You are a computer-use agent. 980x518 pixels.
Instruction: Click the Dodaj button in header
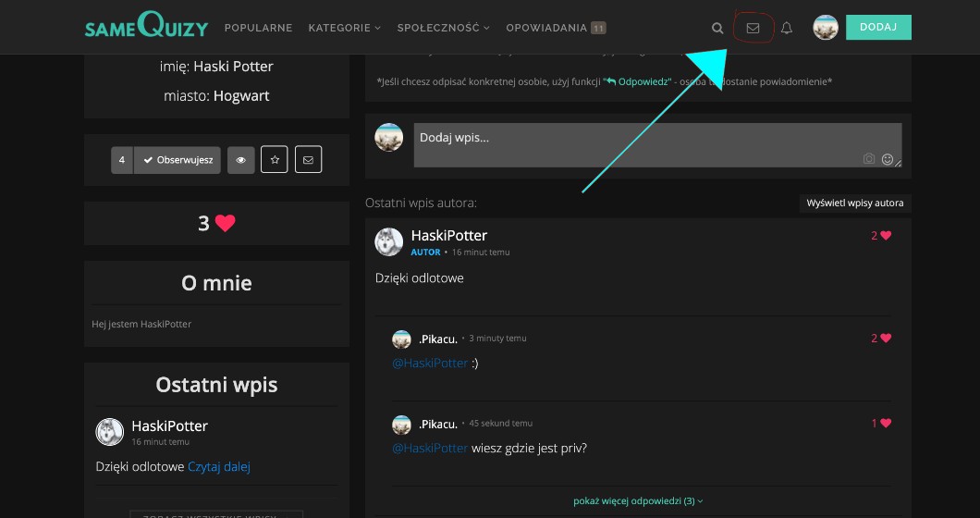(877, 28)
